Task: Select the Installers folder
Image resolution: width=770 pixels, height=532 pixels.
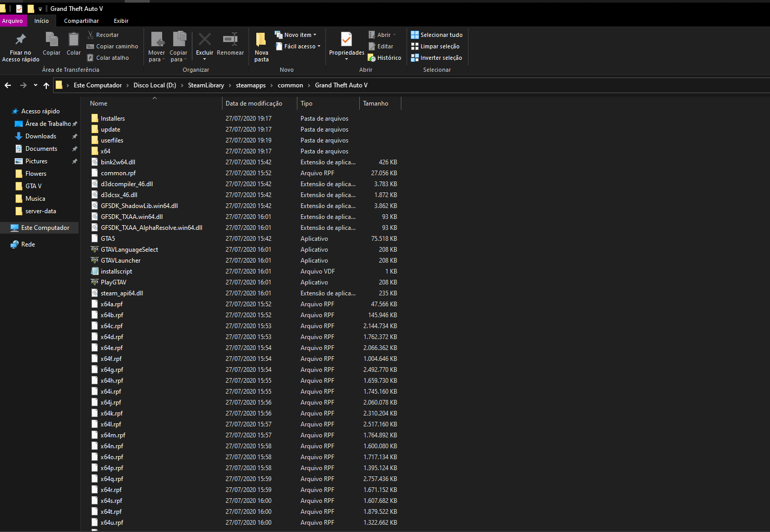Action: click(113, 119)
